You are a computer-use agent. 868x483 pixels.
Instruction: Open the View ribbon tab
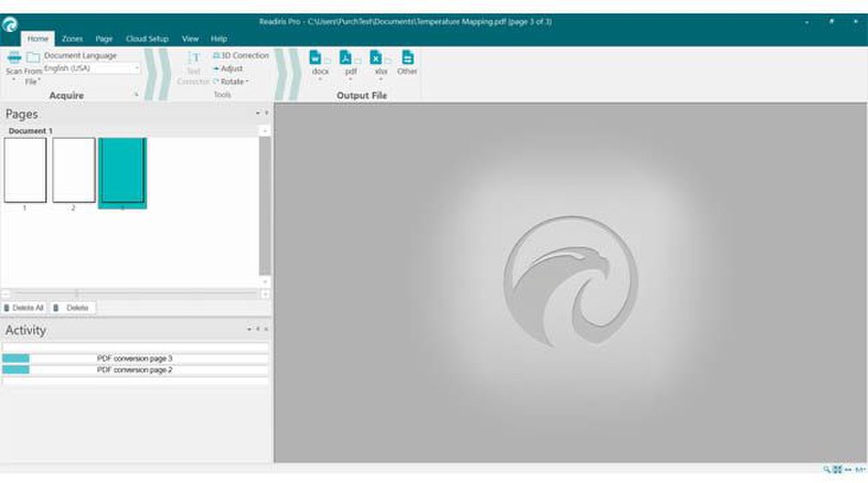point(190,39)
